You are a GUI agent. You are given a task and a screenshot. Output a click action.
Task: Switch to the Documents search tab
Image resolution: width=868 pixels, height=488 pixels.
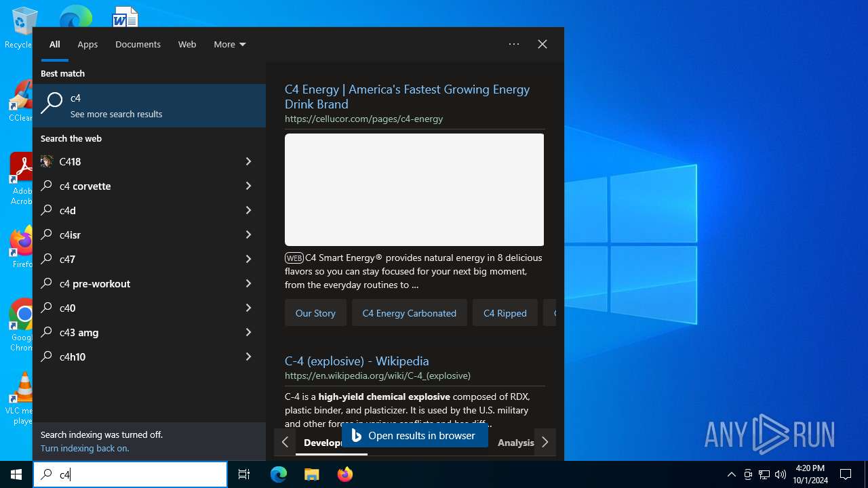(138, 44)
